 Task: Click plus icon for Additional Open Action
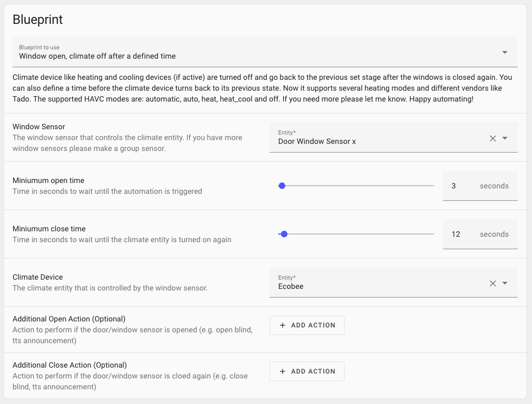(283, 325)
